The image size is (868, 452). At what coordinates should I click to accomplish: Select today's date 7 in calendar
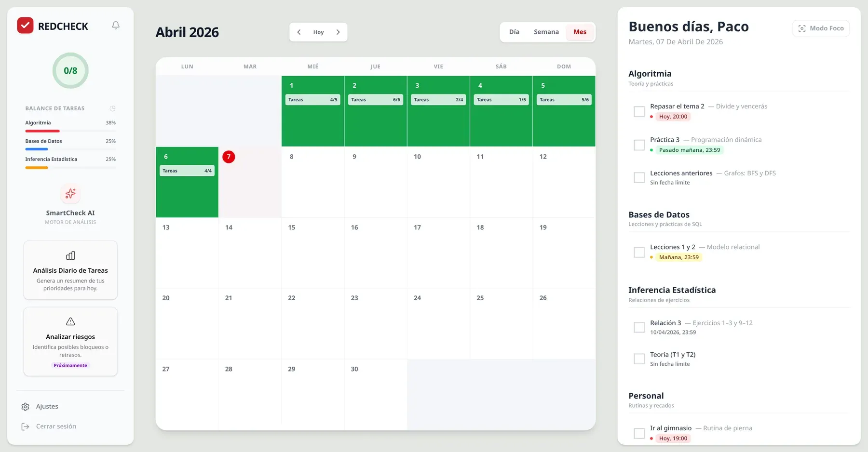click(x=229, y=157)
